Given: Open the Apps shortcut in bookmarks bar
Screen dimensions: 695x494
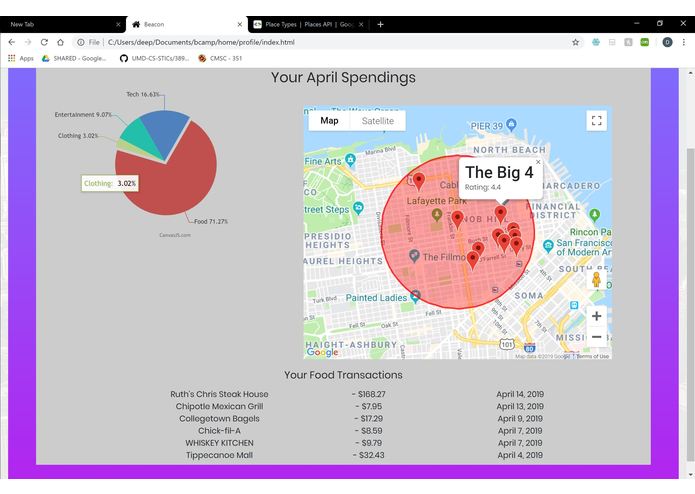Looking at the screenshot, I should tap(21, 58).
